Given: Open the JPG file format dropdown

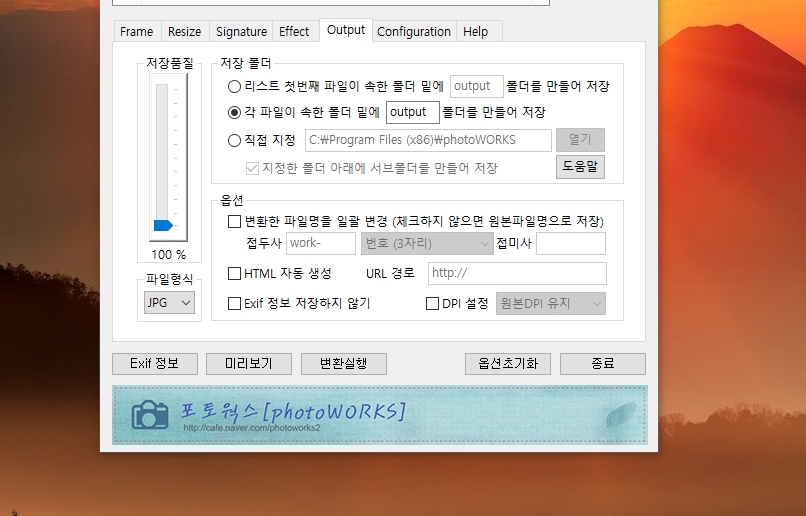Looking at the screenshot, I should (169, 303).
